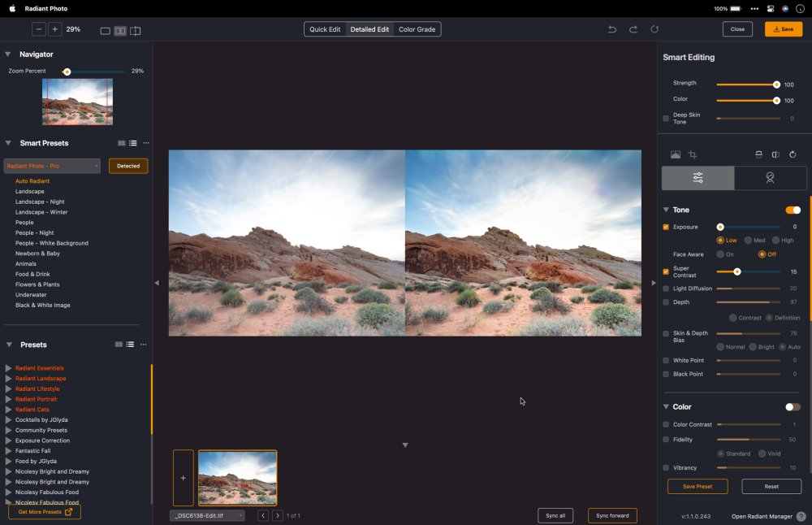812x525 pixels.
Task: Click the Save Preset button
Action: [x=698, y=487]
